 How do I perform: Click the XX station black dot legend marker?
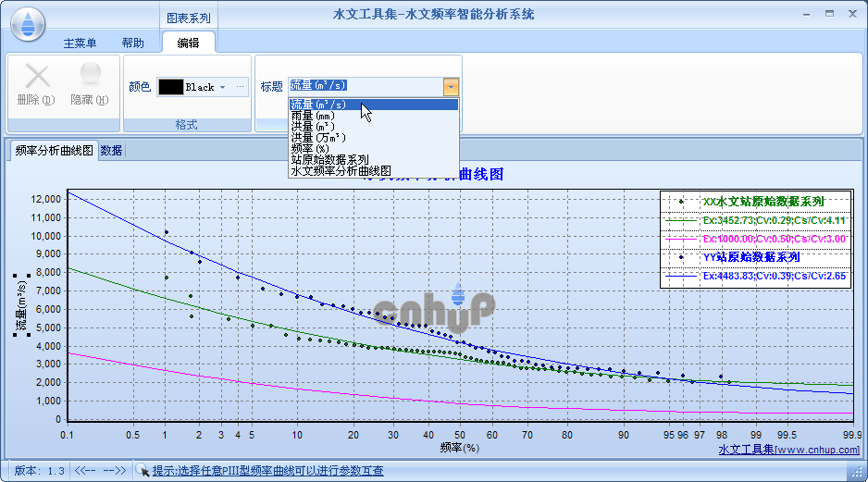(681, 201)
